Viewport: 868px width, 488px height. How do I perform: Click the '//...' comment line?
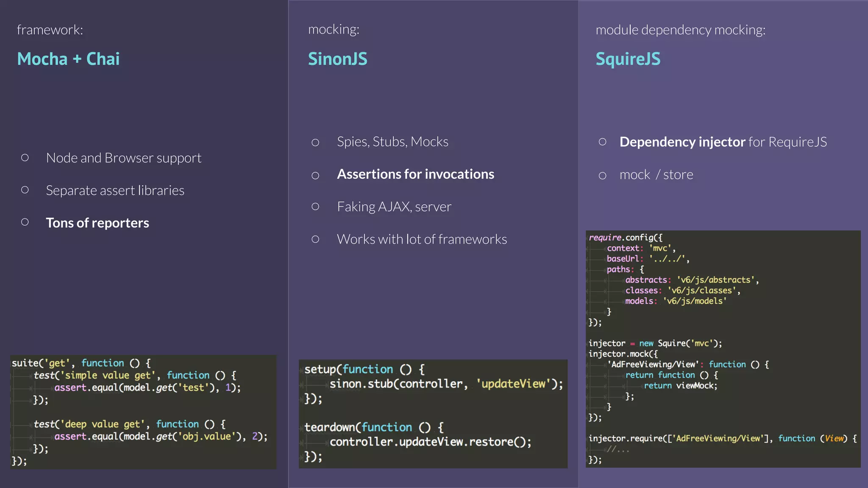(x=618, y=449)
